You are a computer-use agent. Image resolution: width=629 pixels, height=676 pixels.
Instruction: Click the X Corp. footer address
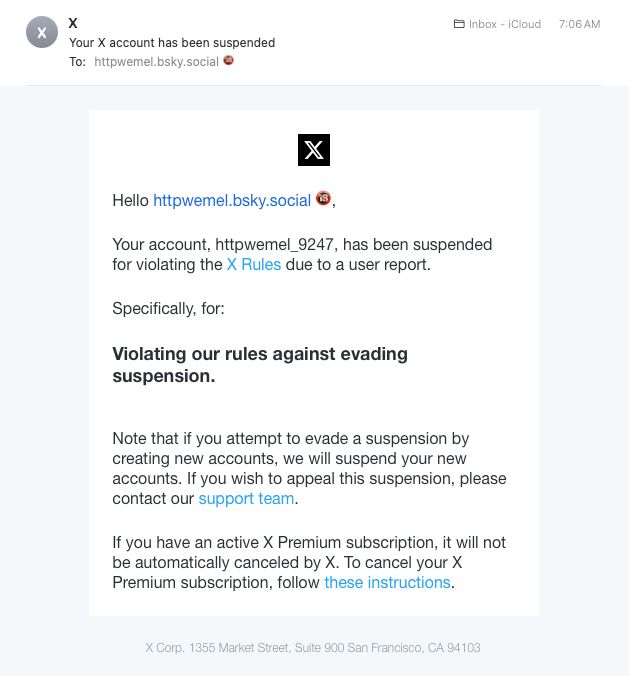313,648
